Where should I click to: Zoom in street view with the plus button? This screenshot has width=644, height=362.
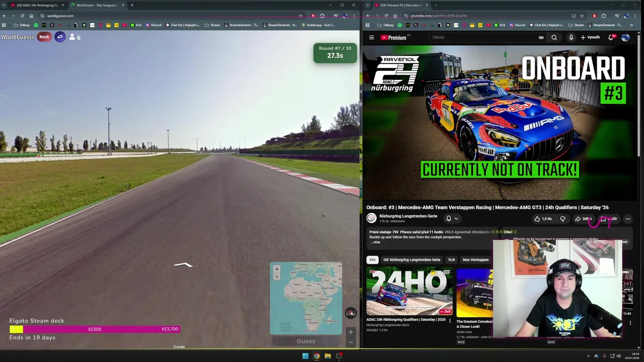pyautogui.click(x=351, y=332)
